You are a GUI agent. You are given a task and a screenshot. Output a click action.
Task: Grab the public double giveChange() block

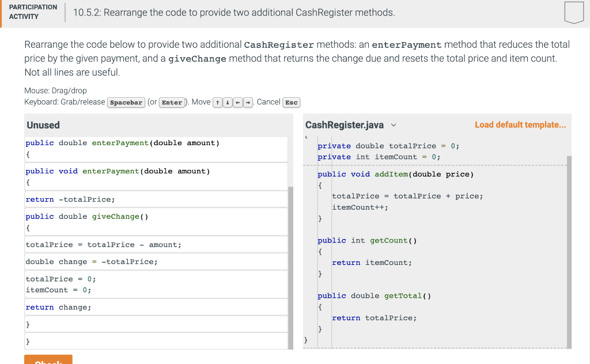(x=156, y=221)
